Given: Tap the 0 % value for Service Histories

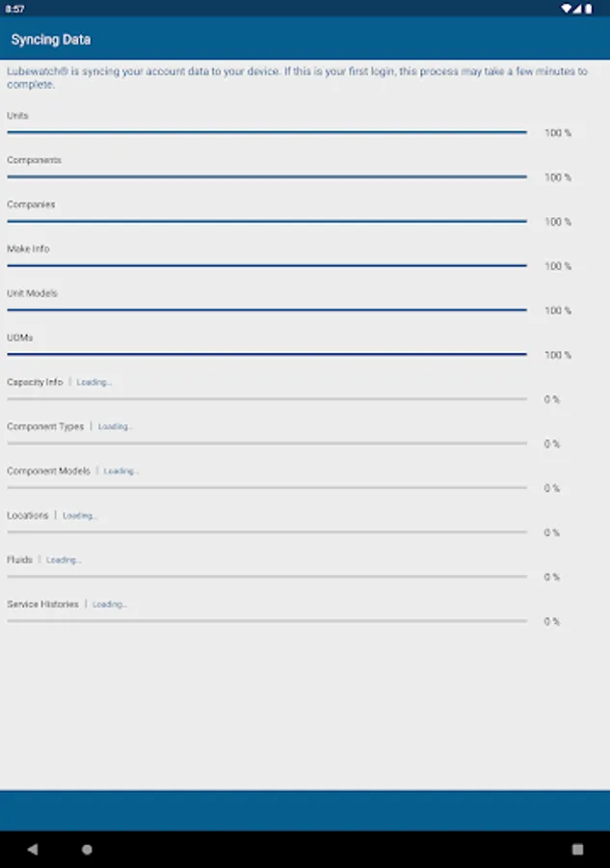Looking at the screenshot, I should pos(551,621).
